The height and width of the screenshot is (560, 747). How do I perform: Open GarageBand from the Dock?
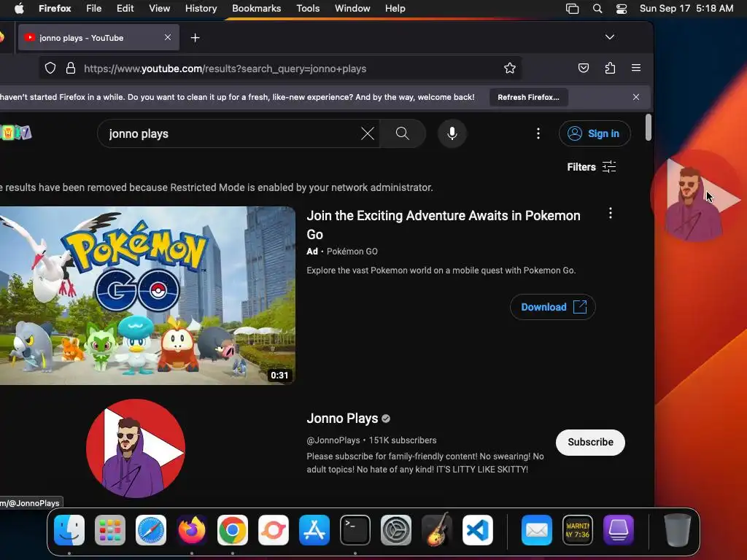(437, 530)
